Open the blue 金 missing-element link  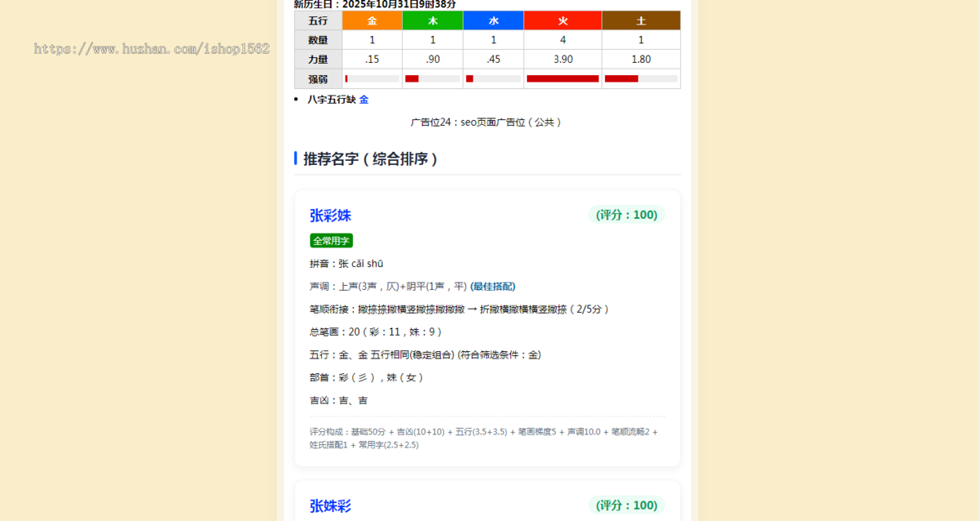364,100
